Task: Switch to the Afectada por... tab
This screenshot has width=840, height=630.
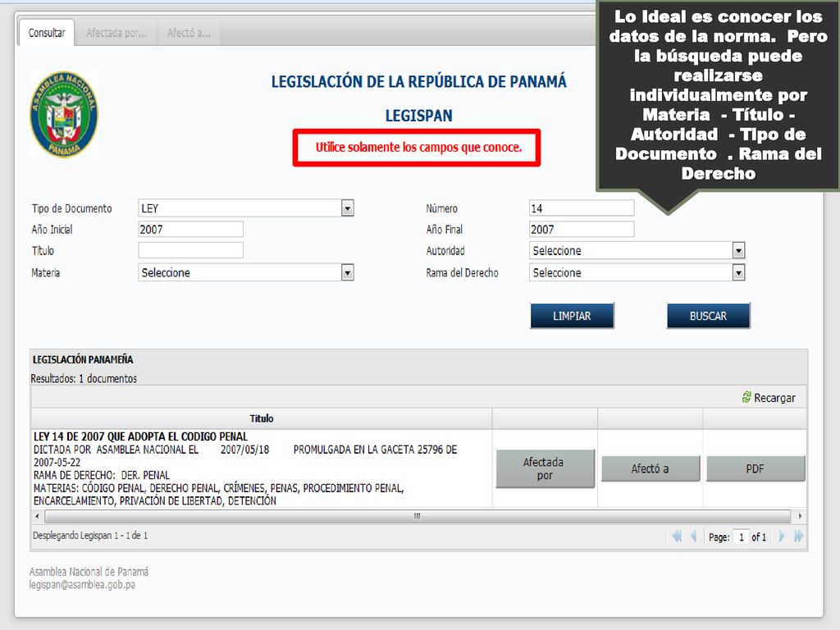Action: pos(116,33)
